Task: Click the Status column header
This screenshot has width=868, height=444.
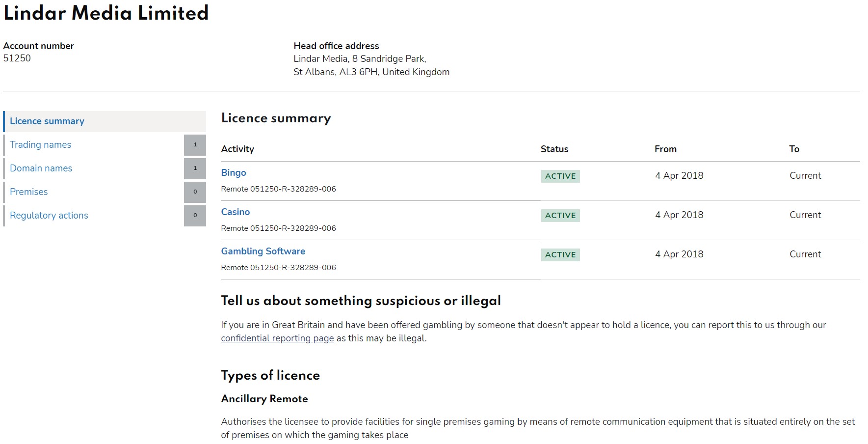Action: tap(554, 149)
